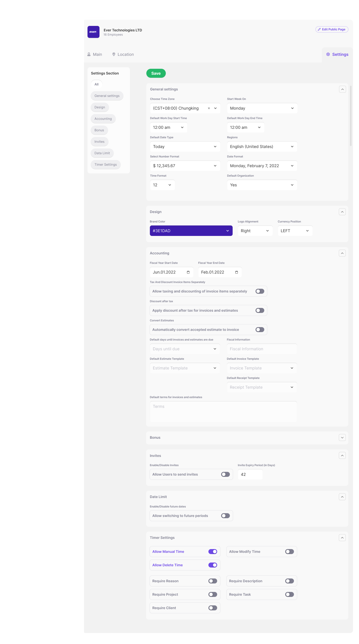This screenshot has height=644, width=359.
Task: Open the Estimate Template dropdown
Action: pos(185,368)
